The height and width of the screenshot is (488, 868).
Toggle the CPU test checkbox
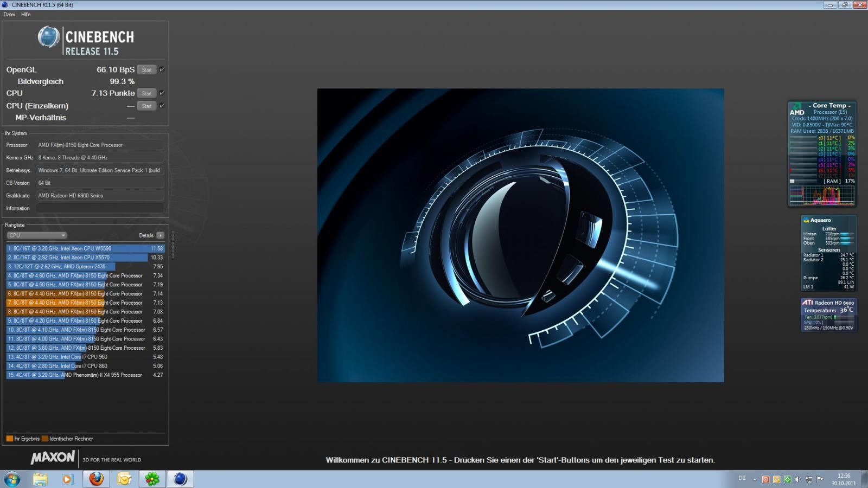coord(162,93)
